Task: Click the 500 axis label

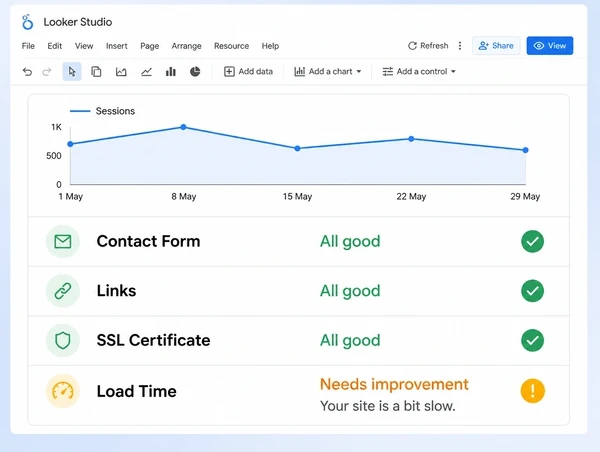Action: pos(54,156)
